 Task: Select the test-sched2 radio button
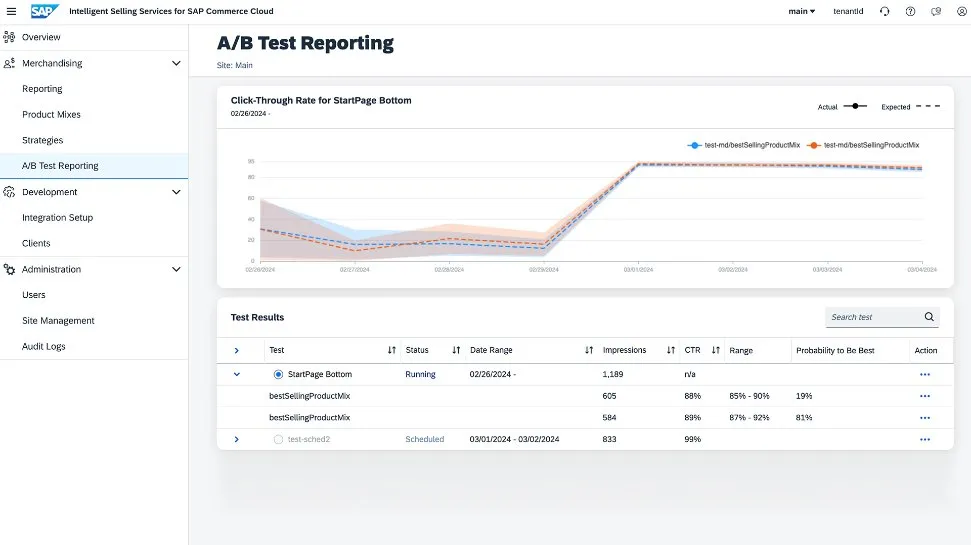pos(278,439)
